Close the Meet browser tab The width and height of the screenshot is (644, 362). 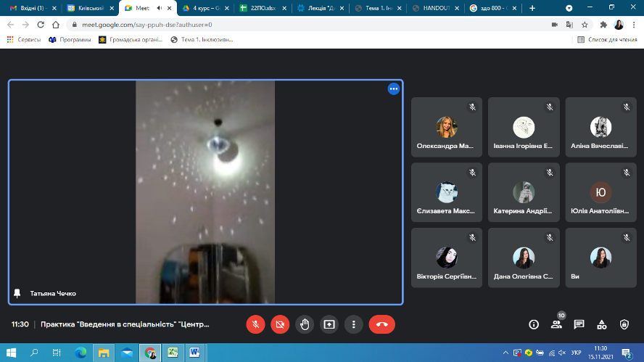click(169, 8)
